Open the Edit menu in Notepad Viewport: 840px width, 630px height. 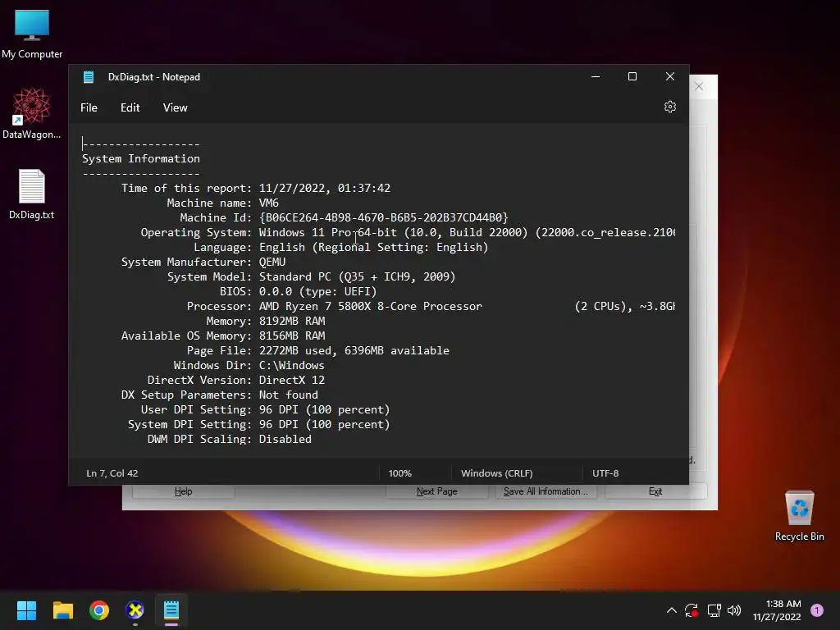(130, 107)
